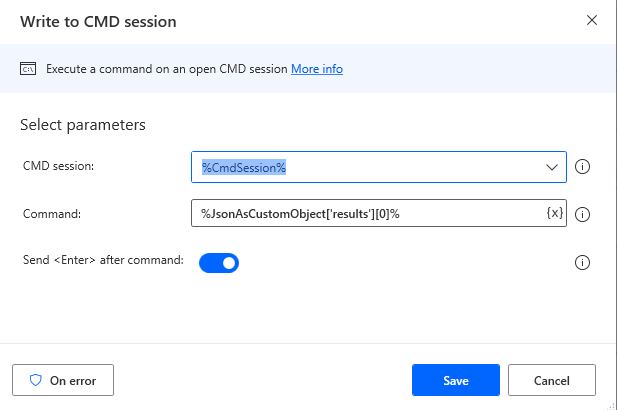The width and height of the screenshot is (617, 410).
Task: Click the 'Select parameters' heading
Action: click(83, 125)
